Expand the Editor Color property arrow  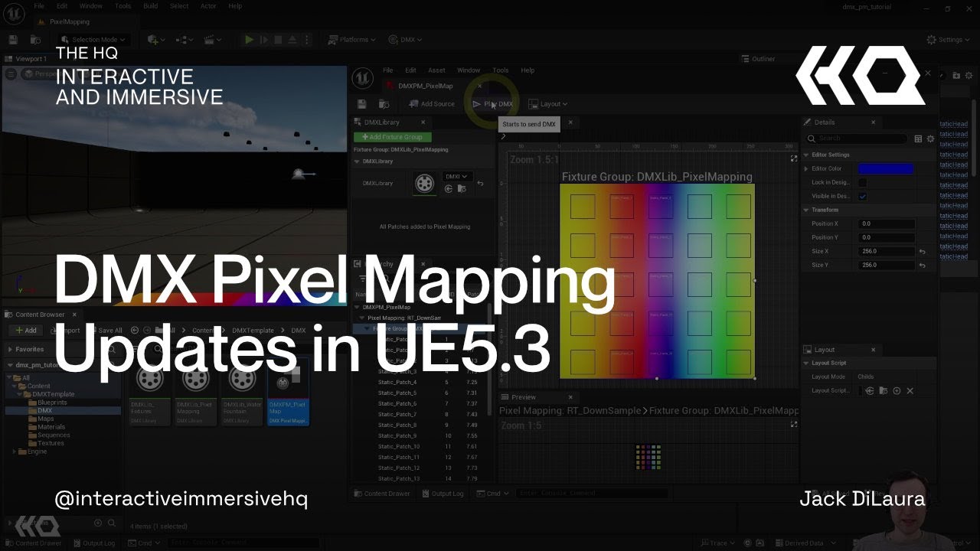coord(806,168)
